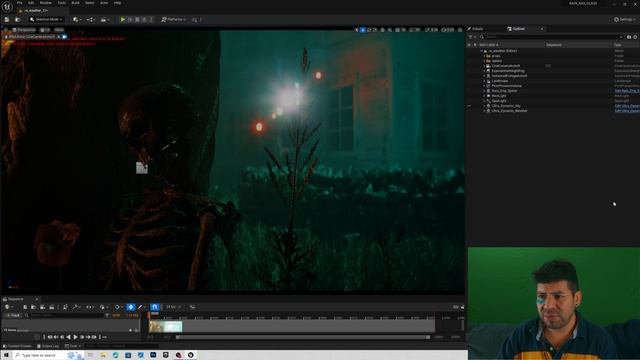Maximize the viewport with corner icon

(x=460, y=30)
